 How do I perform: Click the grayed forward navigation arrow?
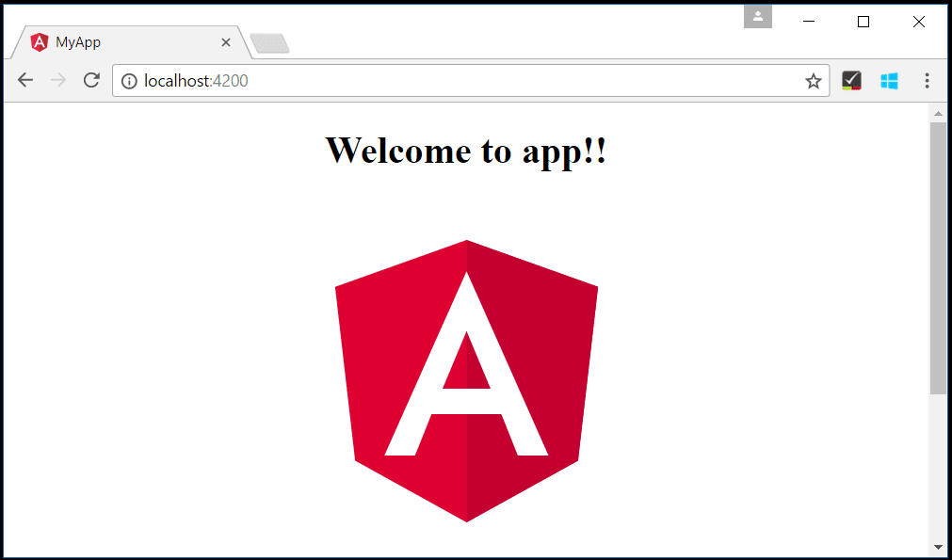pyautogui.click(x=57, y=80)
